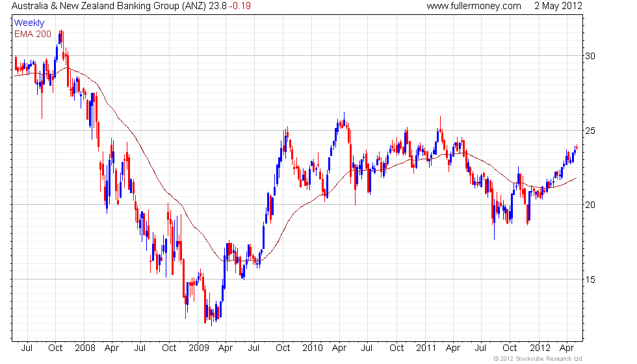Click the y-axis label '20'
The width and height of the screenshot is (637, 364).
pyautogui.click(x=590, y=205)
